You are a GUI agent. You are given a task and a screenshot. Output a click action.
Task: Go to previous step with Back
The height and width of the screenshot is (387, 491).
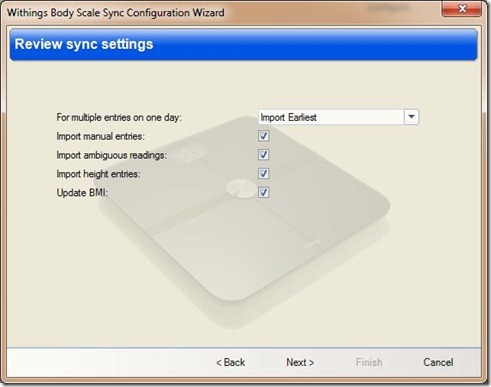(x=231, y=362)
